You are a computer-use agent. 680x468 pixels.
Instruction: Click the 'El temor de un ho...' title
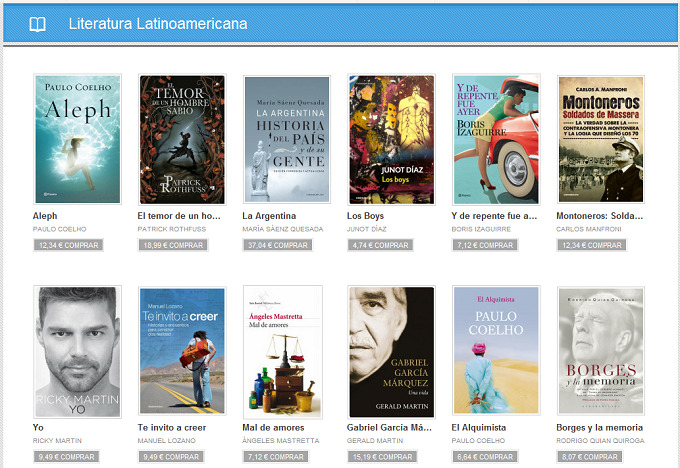tap(179, 216)
